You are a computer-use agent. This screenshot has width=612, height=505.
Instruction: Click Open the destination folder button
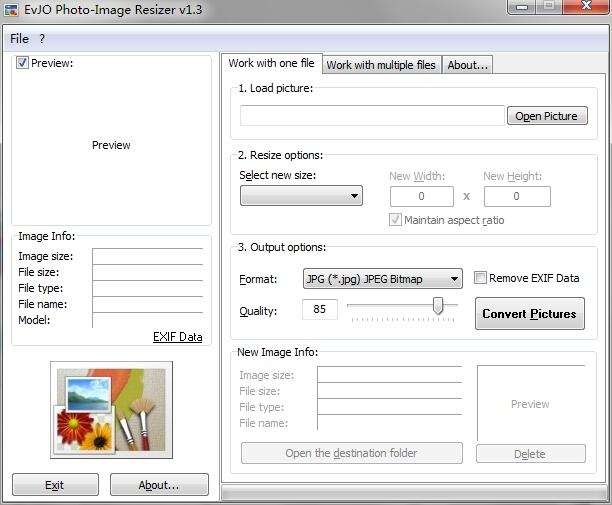click(352, 453)
